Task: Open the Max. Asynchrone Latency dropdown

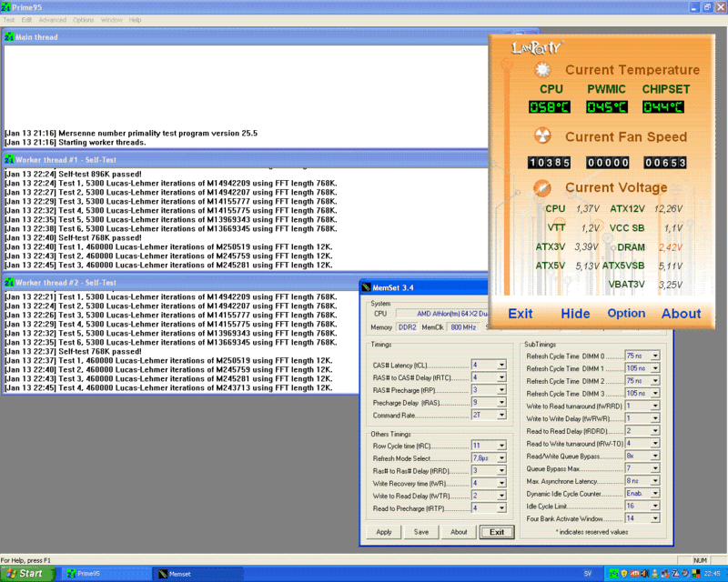Action: [655, 481]
